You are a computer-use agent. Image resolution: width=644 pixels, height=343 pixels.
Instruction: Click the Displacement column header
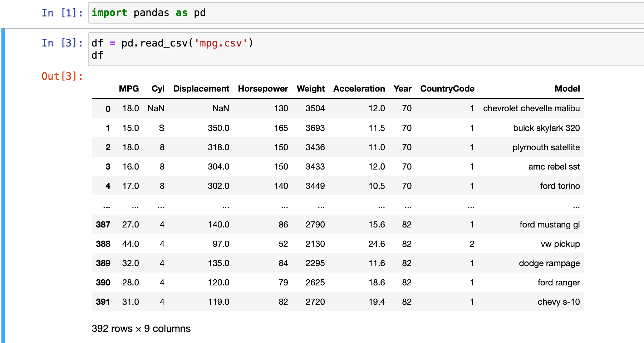(x=201, y=89)
